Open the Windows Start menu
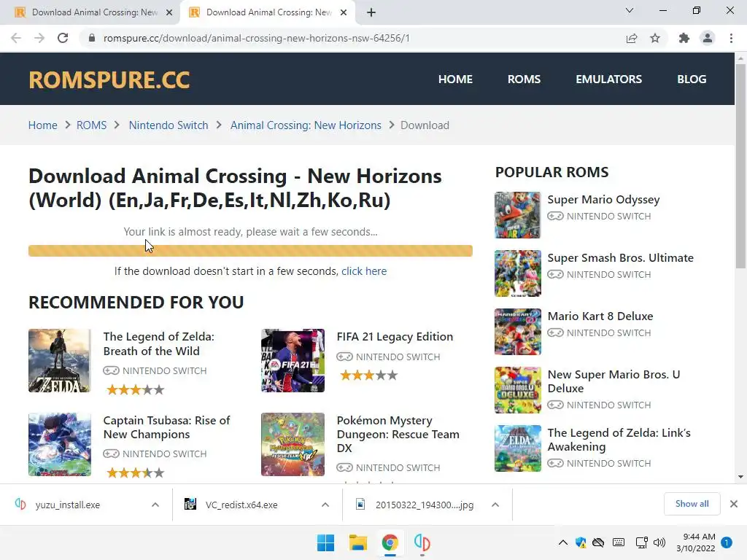The image size is (747, 560). point(326,542)
